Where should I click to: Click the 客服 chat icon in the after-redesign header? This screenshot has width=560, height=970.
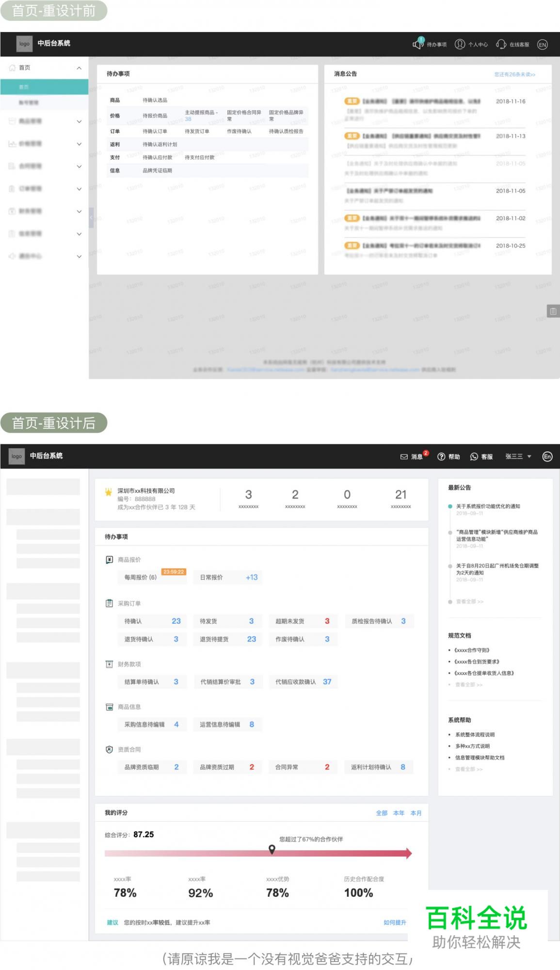(x=474, y=456)
